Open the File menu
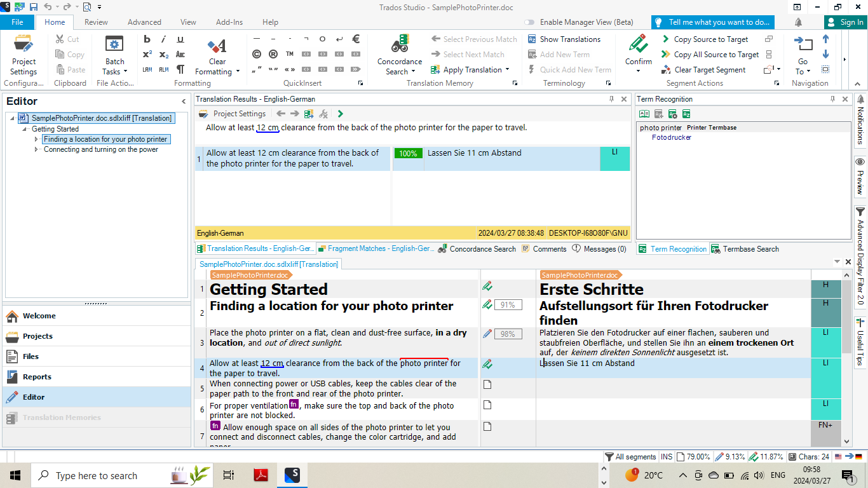The height and width of the screenshot is (488, 868). tap(17, 22)
